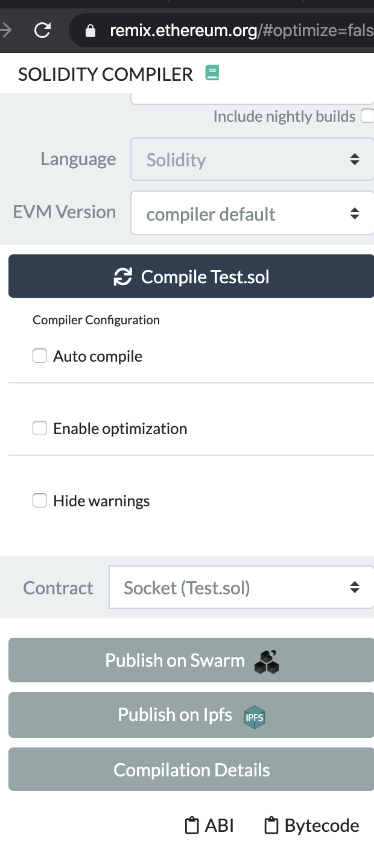Screen dimensions: 374x868
Task: Click the browser forward arrow
Action: 6,30
